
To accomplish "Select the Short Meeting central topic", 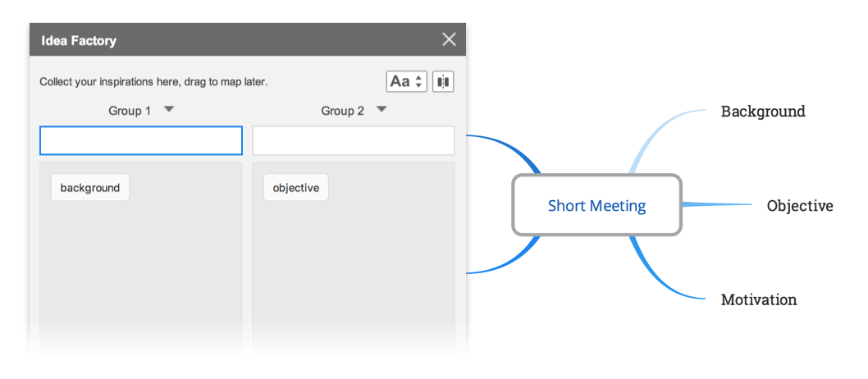I will point(596,206).
